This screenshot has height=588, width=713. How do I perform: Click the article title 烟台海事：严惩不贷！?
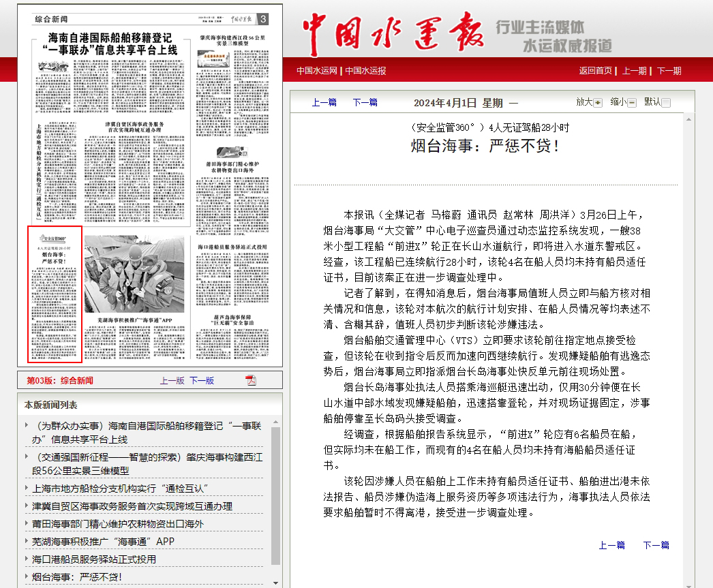485,146
